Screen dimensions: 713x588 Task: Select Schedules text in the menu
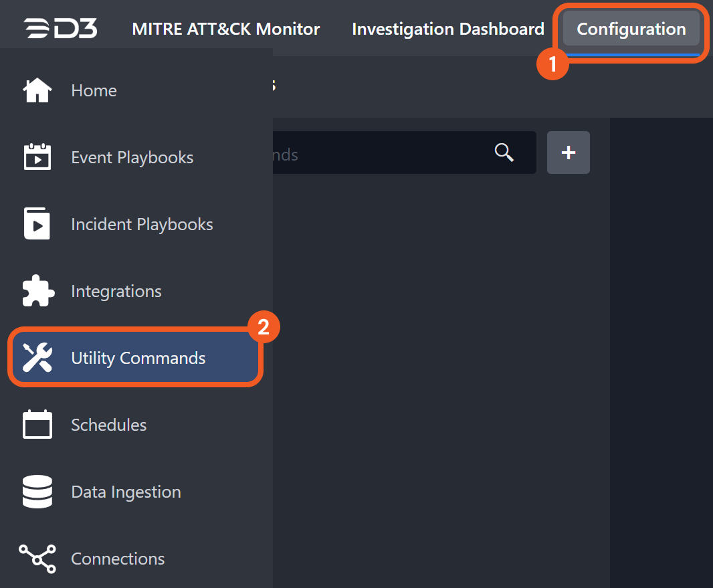coord(109,425)
